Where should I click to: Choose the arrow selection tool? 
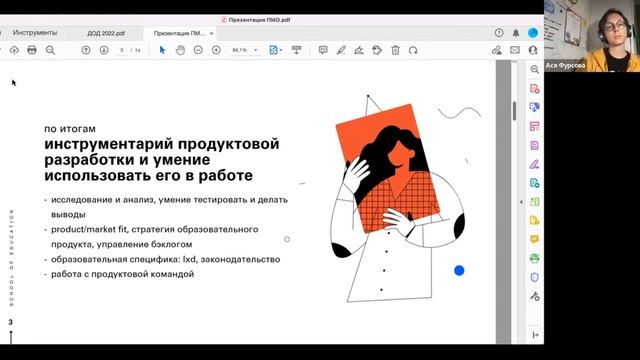pos(162,50)
